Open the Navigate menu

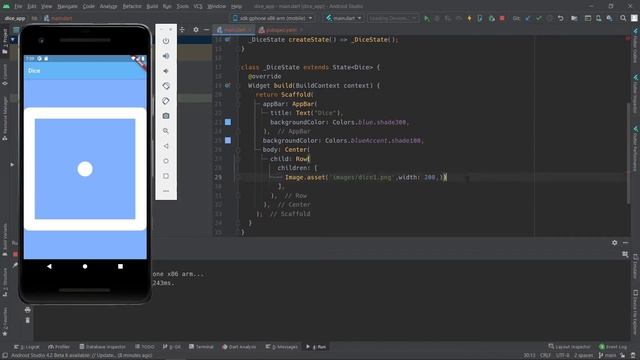[x=67, y=6]
